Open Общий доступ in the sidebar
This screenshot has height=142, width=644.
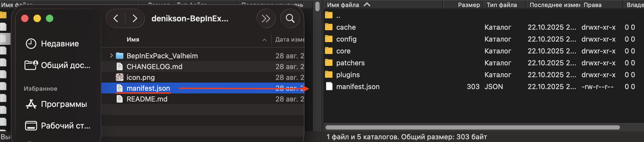click(65, 65)
